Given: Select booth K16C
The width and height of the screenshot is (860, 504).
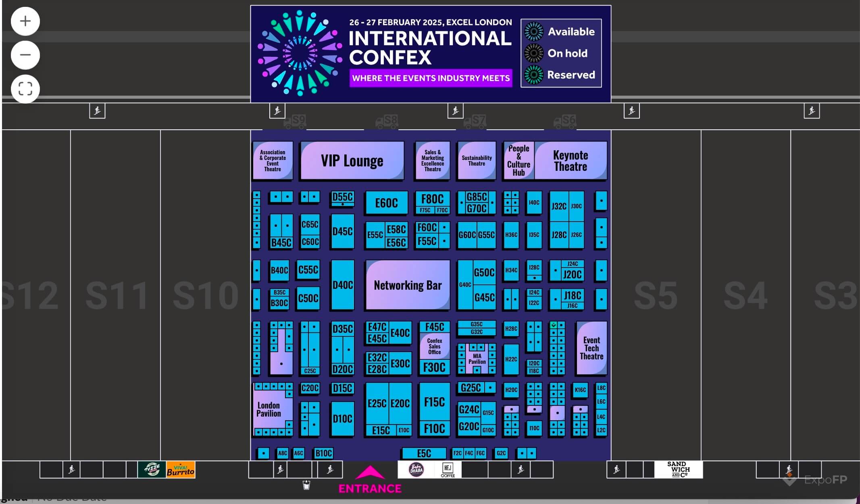Looking at the screenshot, I should 580,390.
